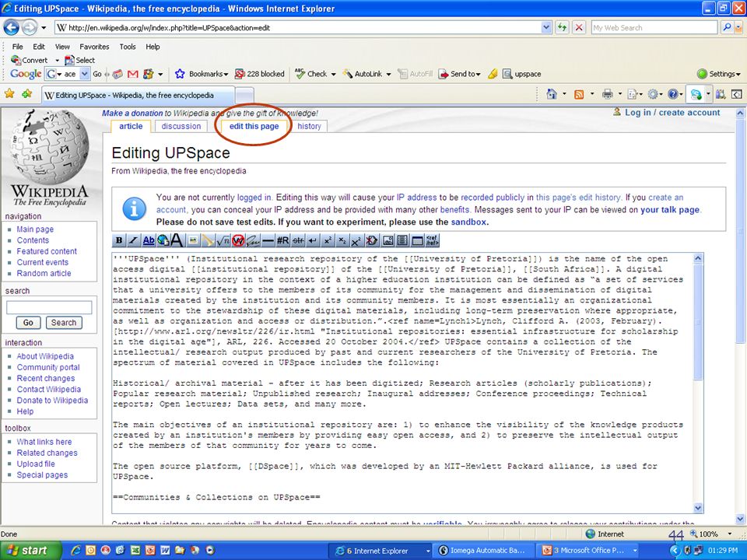Open the Favorites menu
The image size is (747, 560).
[x=94, y=47]
